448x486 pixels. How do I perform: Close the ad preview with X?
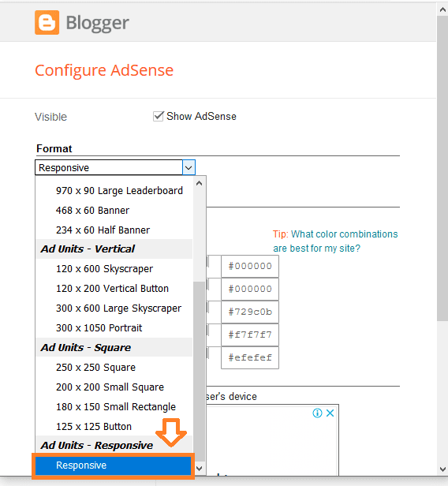(330, 413)
